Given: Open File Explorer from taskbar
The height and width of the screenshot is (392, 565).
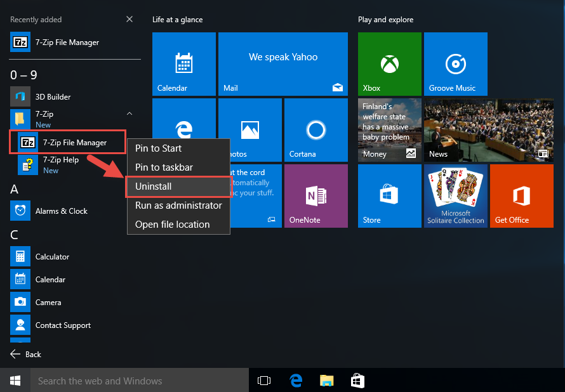Looking at the screenshot, I should (326, 381).
